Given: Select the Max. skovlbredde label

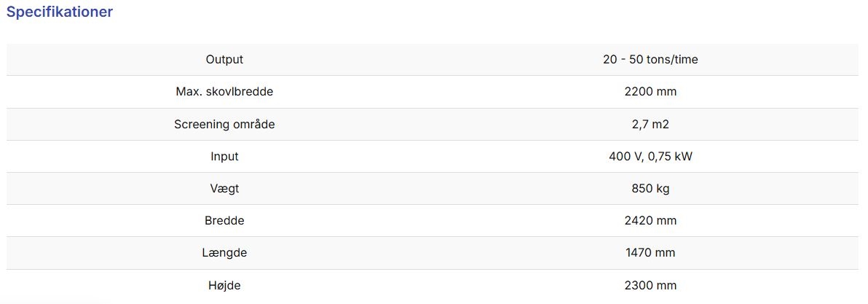Looking at the screenshot, I should [224, 92].
